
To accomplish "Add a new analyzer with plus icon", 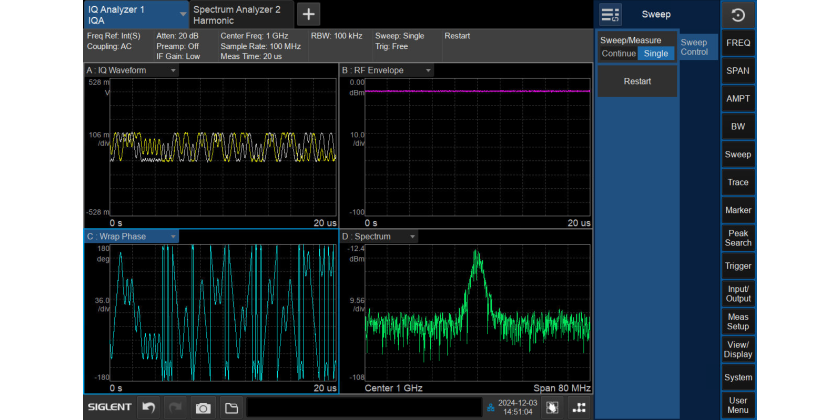I will pyautogui.click(x=308, y=14).
